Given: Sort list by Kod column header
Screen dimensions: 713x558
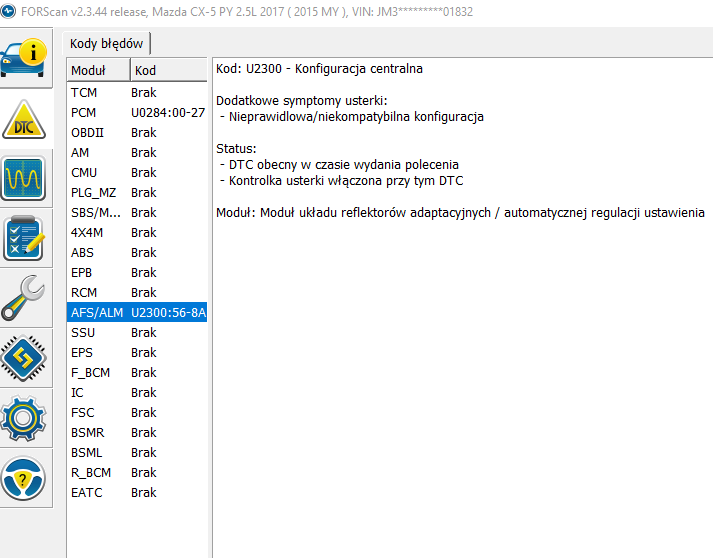Looking at the screenshot, I should 168,70.
